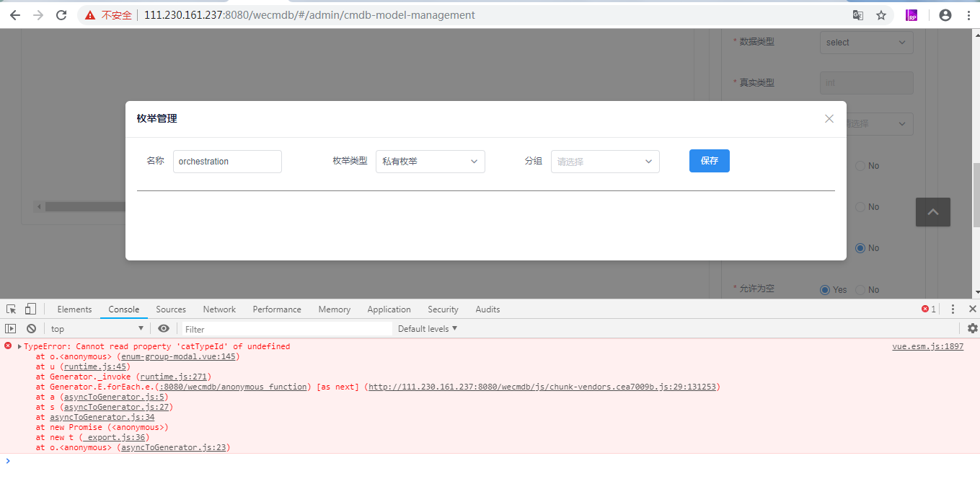This screenshot has width=980, height=479.
Task: Select the inspect element tool in DevTools
Action: tap(10, 309)
